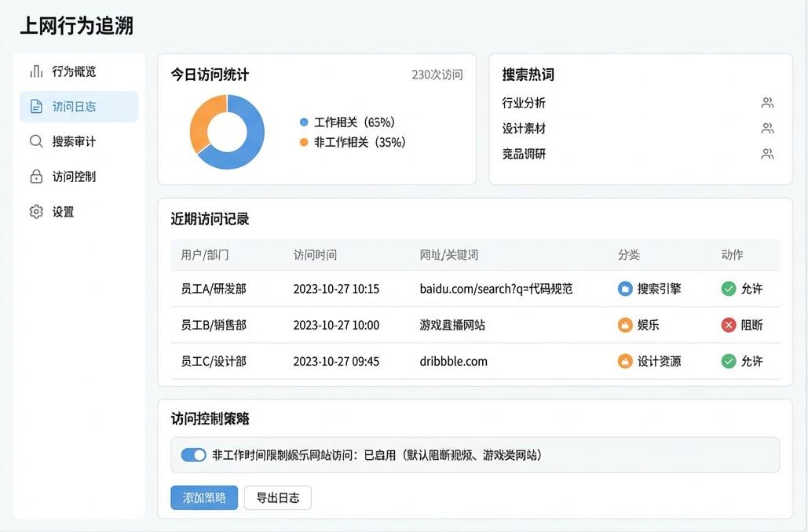Image resolution: width=808 pixels, height=532 pixels.
Task: Click the orange 娱乐 category icon
Action: tap(624, 325)
